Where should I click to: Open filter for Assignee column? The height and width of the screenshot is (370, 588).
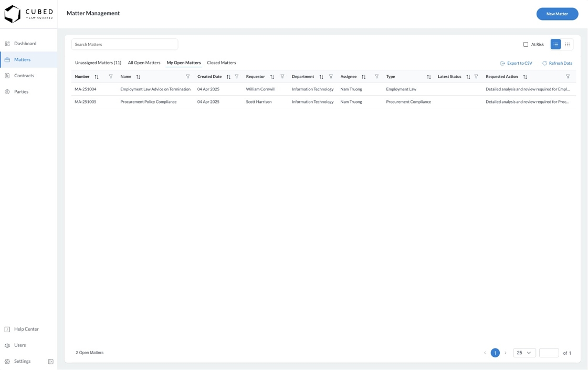pos(376,77)
